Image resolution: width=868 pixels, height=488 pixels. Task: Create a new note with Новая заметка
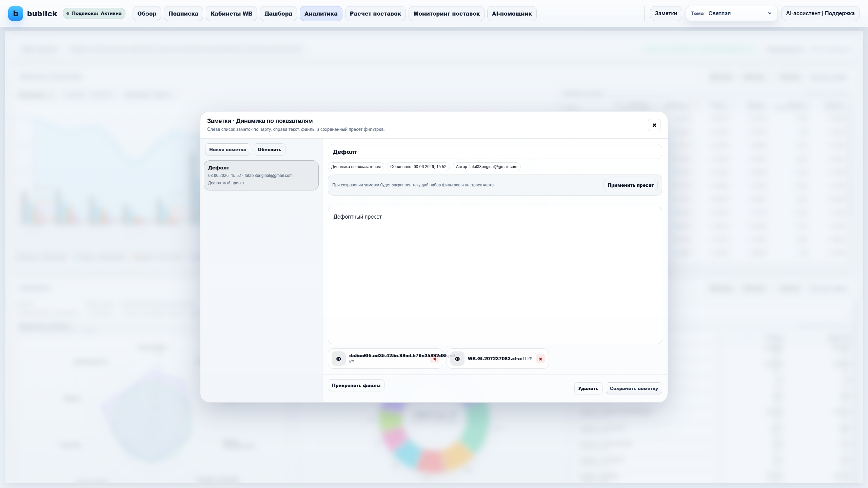point(228,149)
